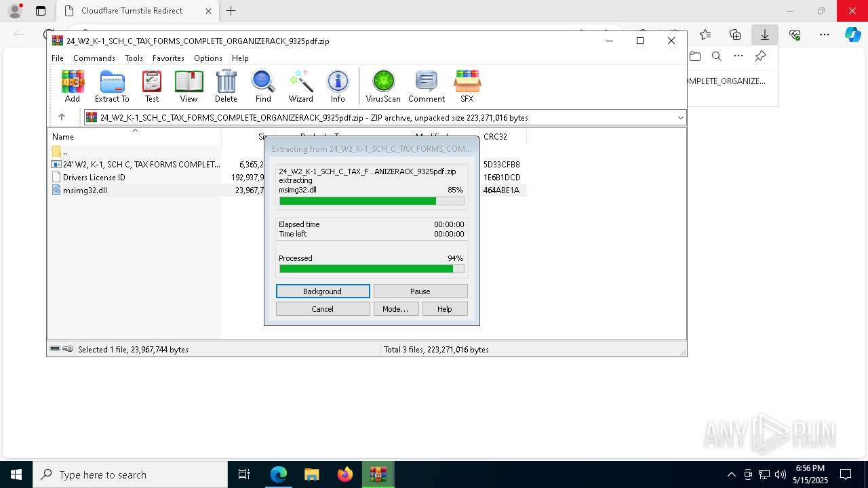Screen dimensions: 868x488
Task: Go up one folder level arrow
Action: pos(61,117)
